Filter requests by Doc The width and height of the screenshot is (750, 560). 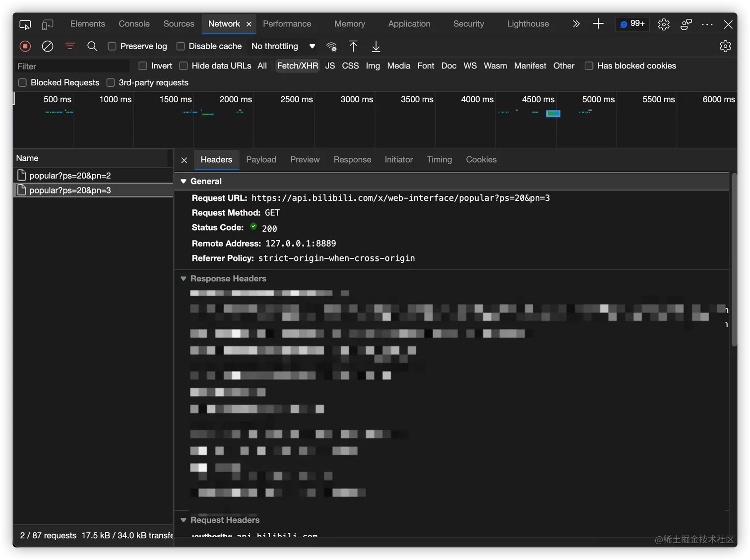[449, 66]
